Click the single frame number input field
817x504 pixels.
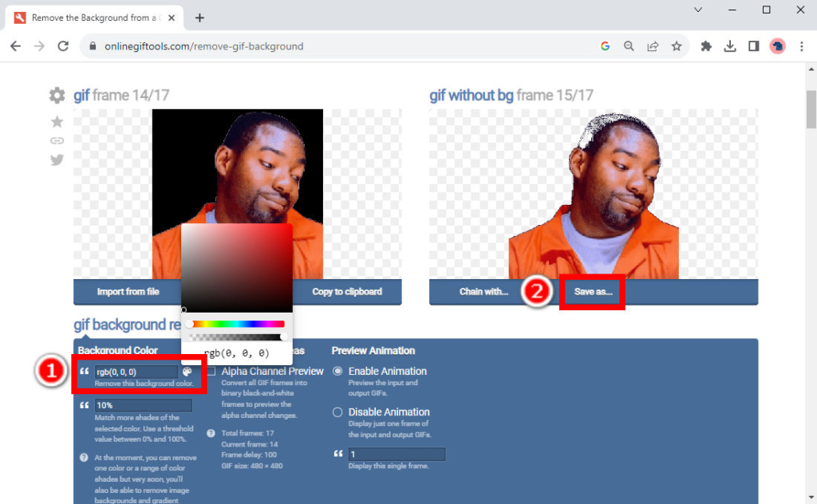pyautogui.click(x=395, y=453)
